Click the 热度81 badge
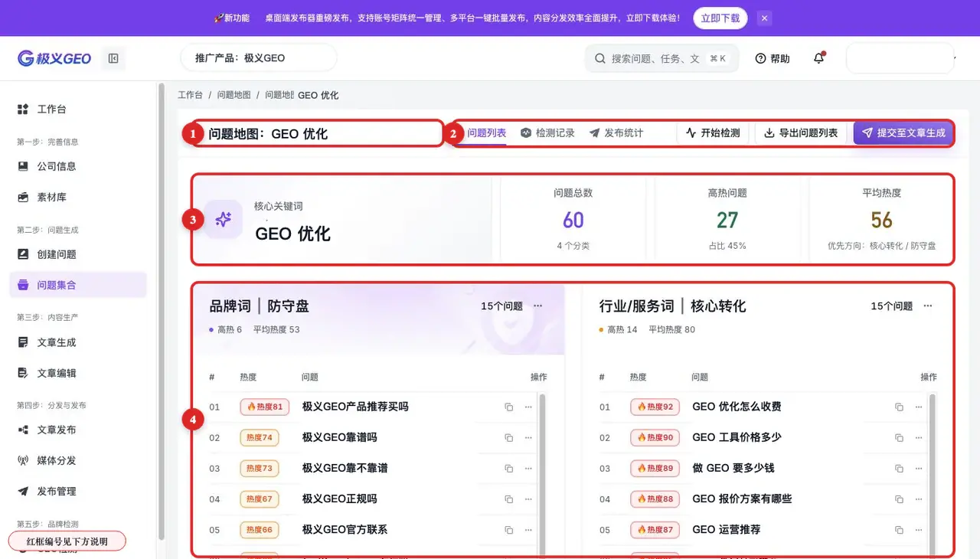The height and width of the screenshot is (559, 980). (x=264, y=407)
